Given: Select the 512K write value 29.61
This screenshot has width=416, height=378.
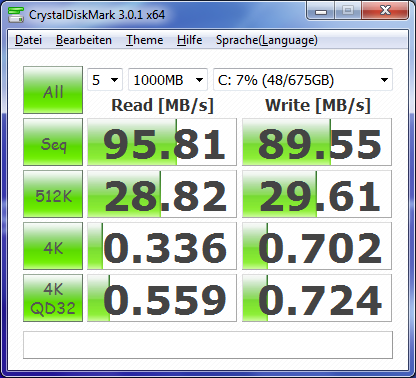Looking at the screenshot, I should coord(317,194).
